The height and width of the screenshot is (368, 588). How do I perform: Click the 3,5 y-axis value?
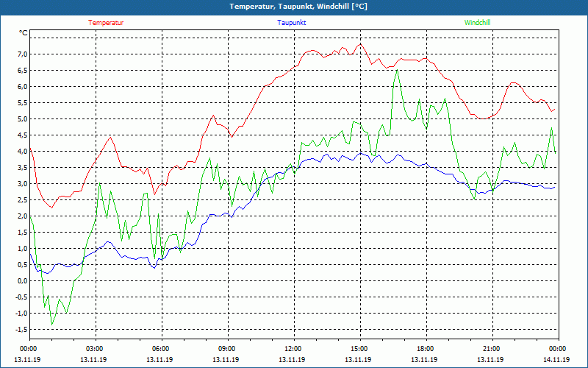pos(23,168)
